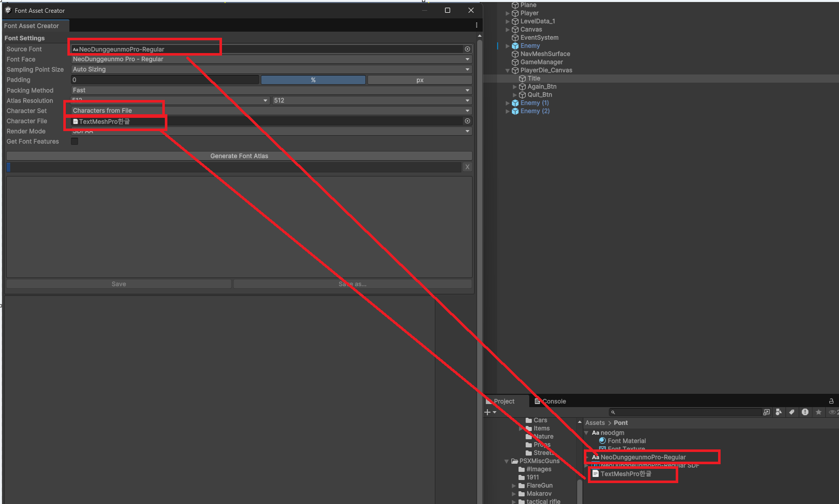Click the Canvas game object icon

pos(515,30)
